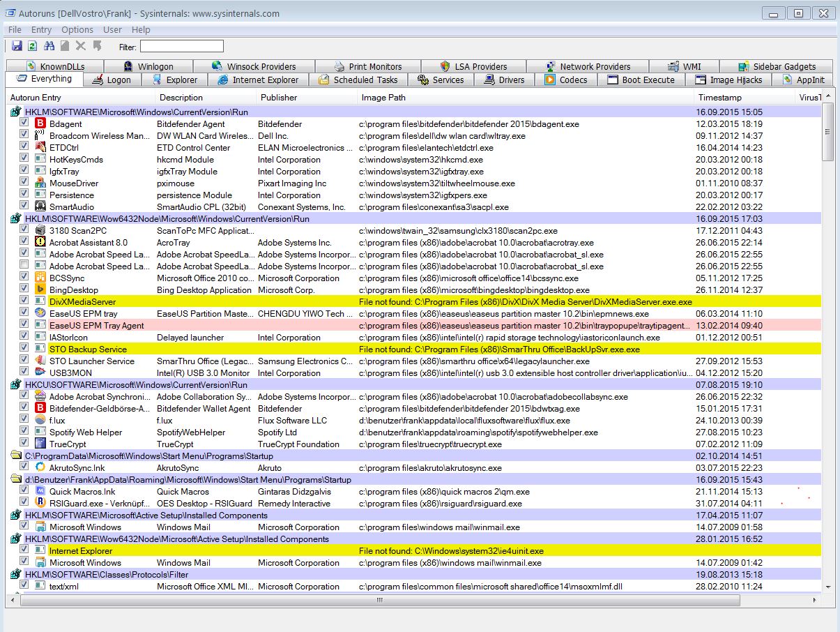Switch to the Drivers tab
This screenshot has width=840, height=632.
505,80
